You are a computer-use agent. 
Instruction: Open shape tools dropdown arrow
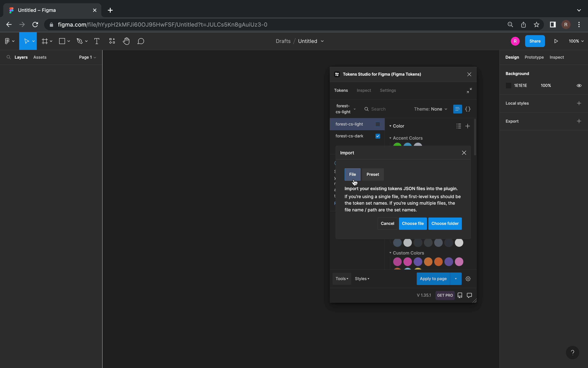(x=69, y=41)
